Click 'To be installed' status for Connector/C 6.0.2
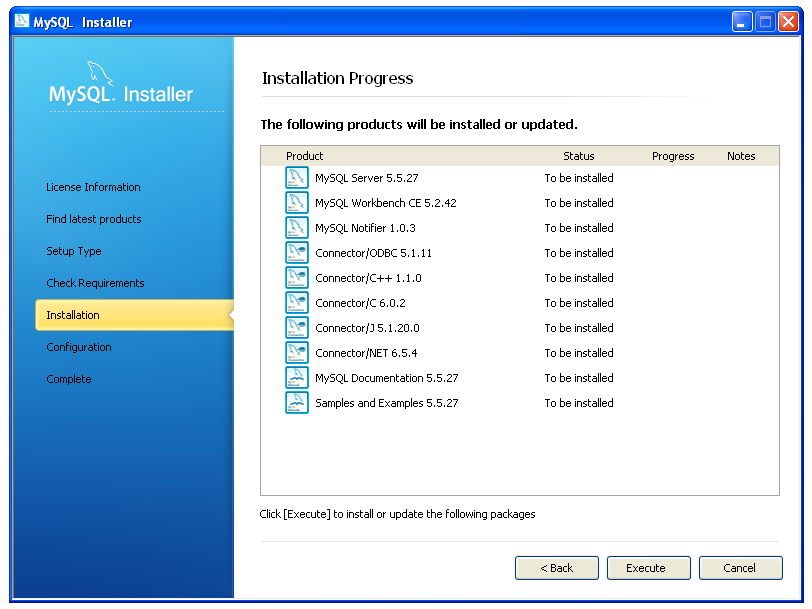The width and height of the screenshot is (812, 609). [579, 303]
